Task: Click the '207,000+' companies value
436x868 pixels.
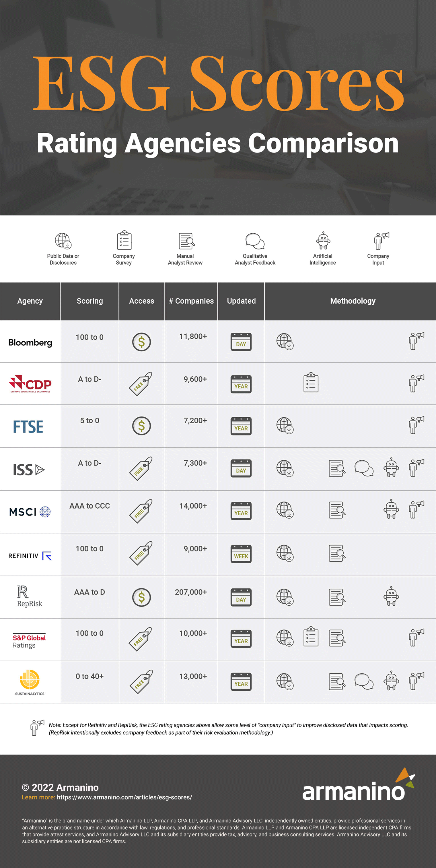Action: [x=191, y=592]
